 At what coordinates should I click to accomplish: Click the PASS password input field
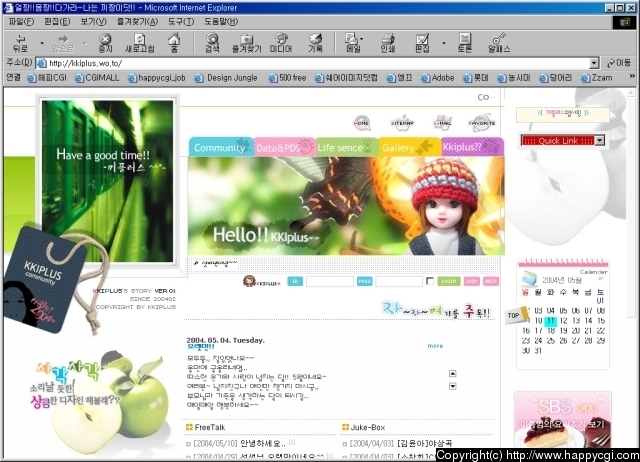[x=399, y=281]
